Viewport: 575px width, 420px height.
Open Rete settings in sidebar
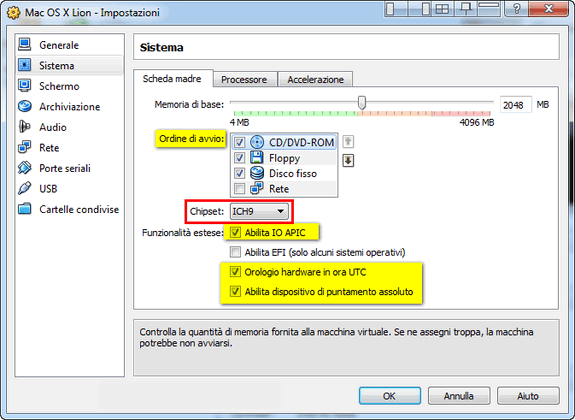click(70, 148)
